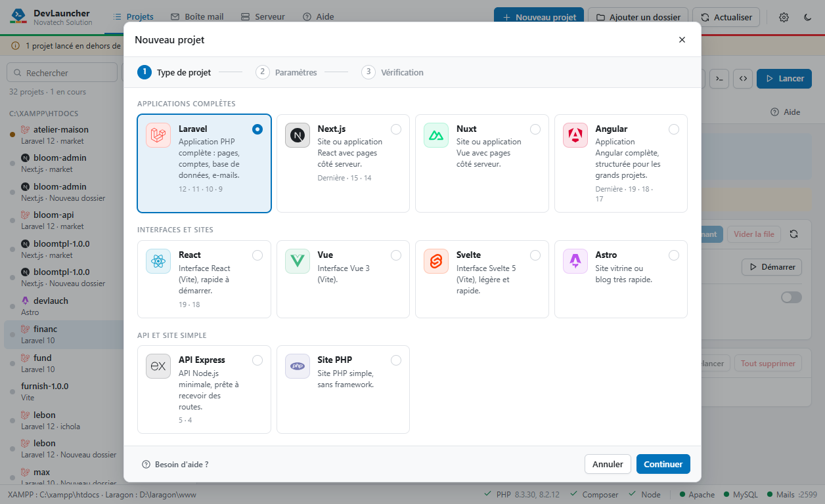Open settings gear in top bar
This screenshot has width=825, height=504.
[784, 18]
